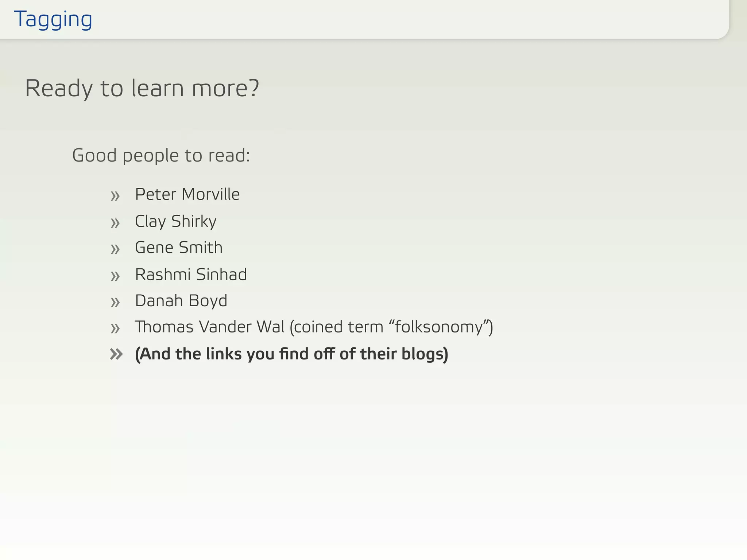Select the name Gene Smith
Image resolution: width=747 pixels, height=560 pixels.
179,248
